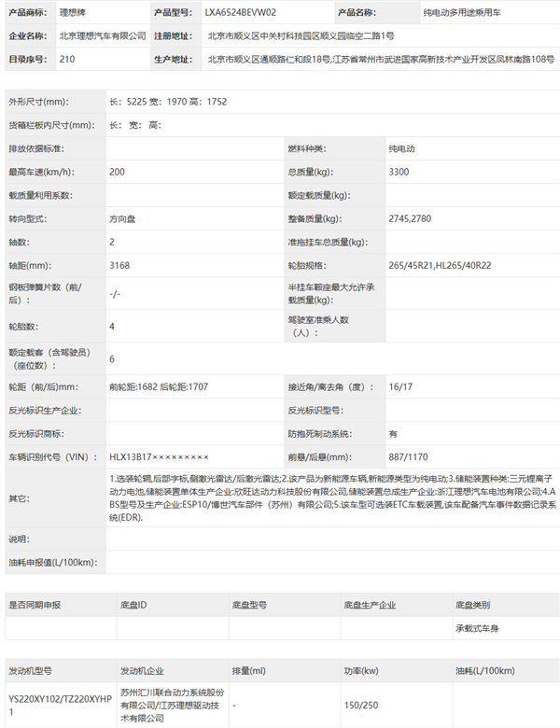
Task: Click dimensions value 长:5225 宽:1970 高:1752
Action: 168,102
